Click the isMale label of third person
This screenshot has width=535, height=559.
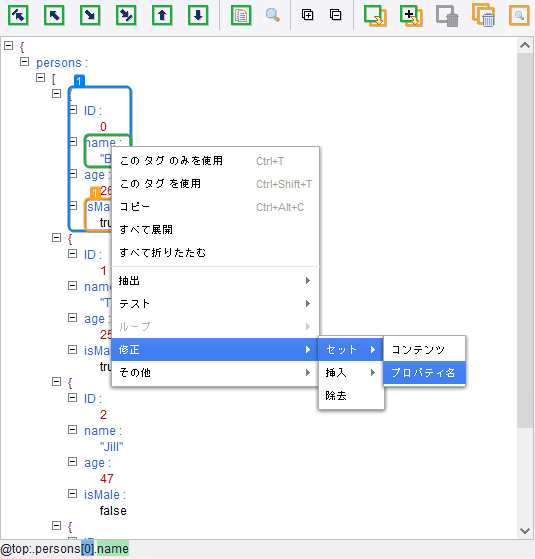pyautogui.click(x=105, y=494)
